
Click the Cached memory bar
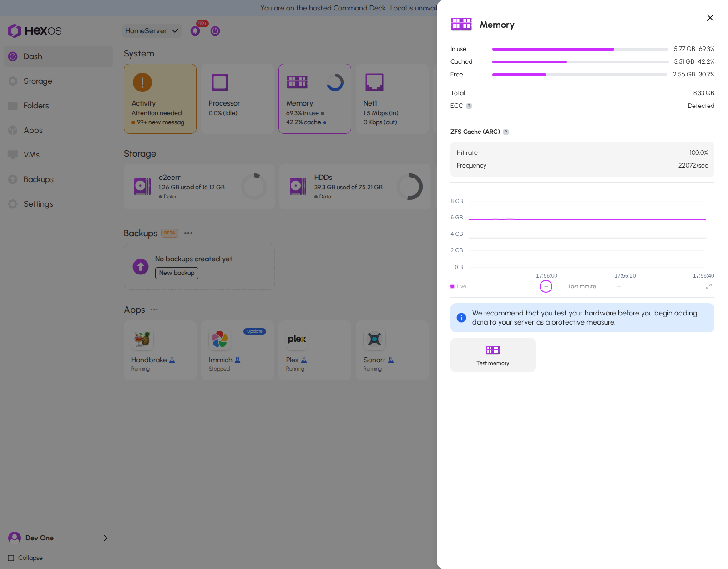click(x=580, y=62)
